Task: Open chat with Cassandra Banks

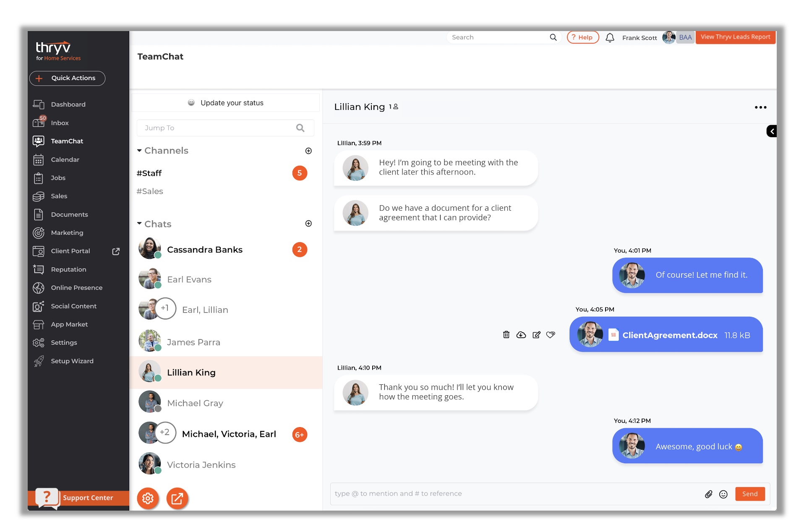Action: [225, 249]
